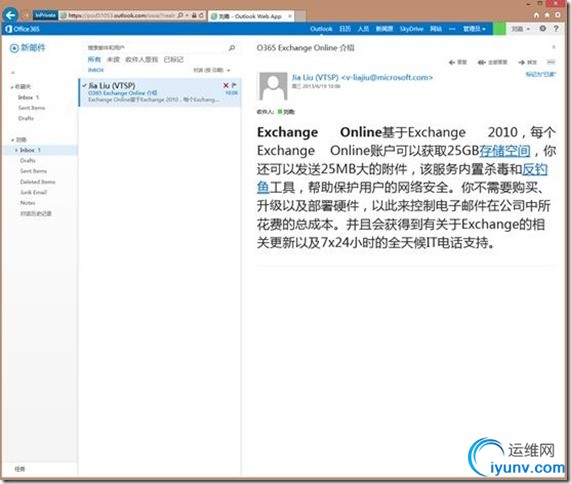571x484 pixels.
Task: Open Notes folder
Action: [27, 203]
